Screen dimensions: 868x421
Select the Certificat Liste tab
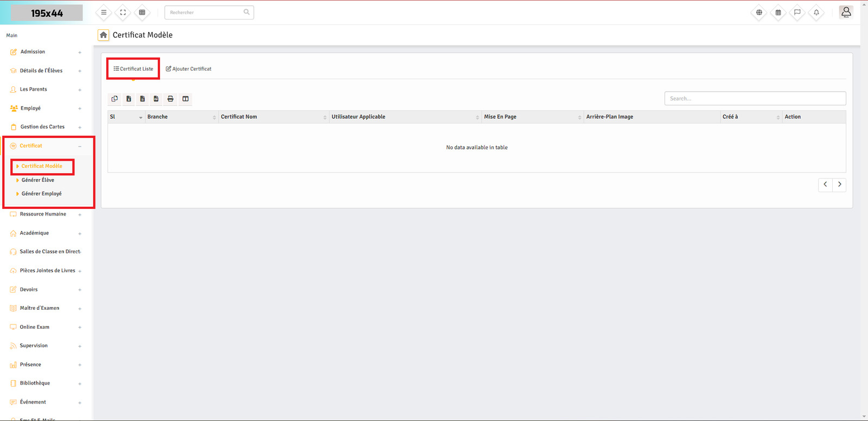pos(133,69)
